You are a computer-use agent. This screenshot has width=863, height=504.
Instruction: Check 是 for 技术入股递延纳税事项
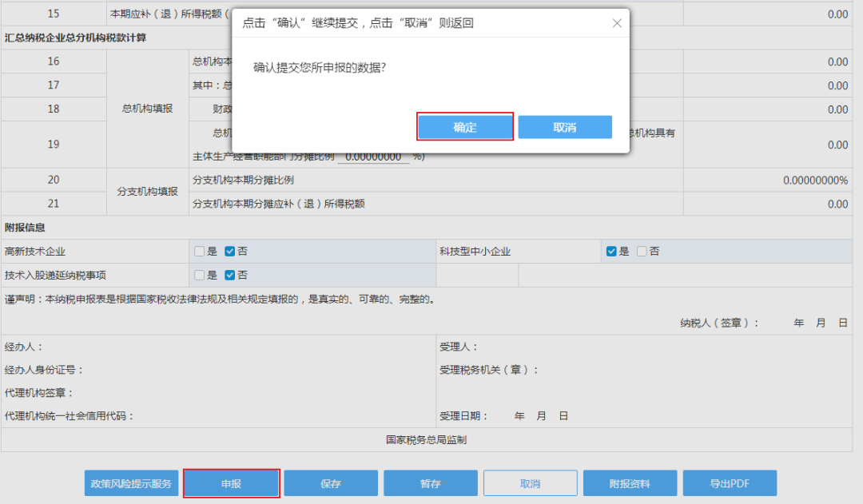tap(199, 275)
